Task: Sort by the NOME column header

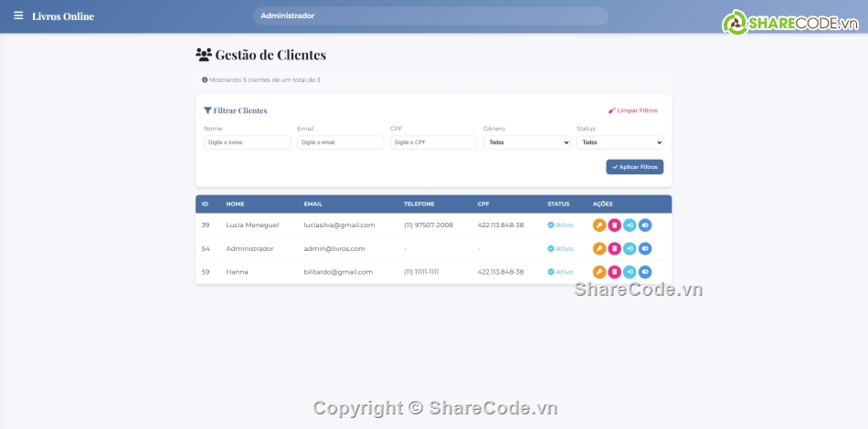Action: coord(235,204)
